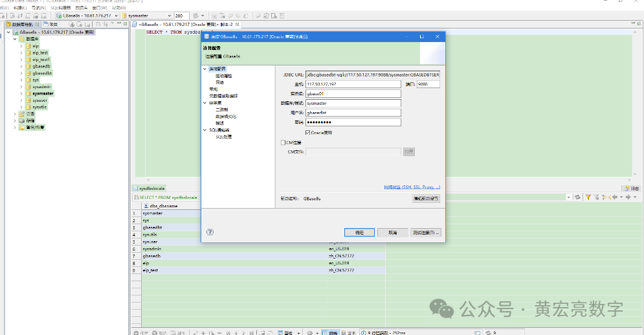Switch results to 网格 grid view

[x=330, y=332]
